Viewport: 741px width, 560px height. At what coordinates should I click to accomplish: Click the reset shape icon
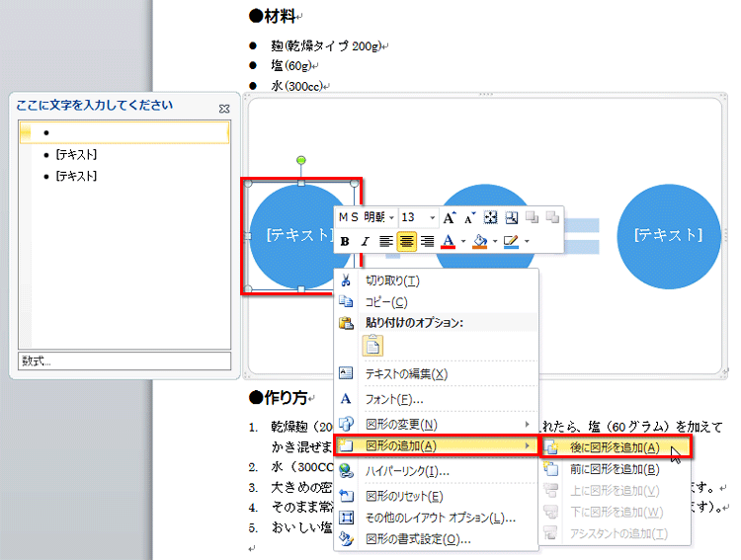[346, 496]
